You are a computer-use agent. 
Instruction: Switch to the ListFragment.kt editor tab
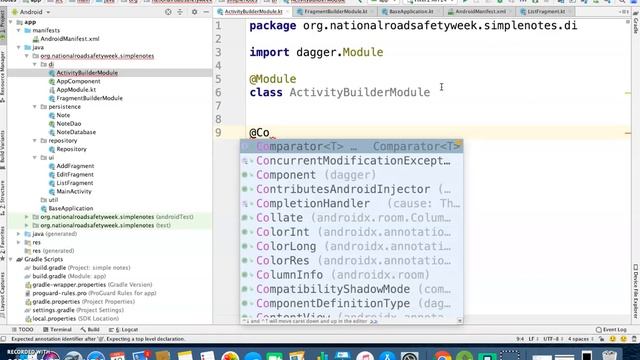coord(546,11)
